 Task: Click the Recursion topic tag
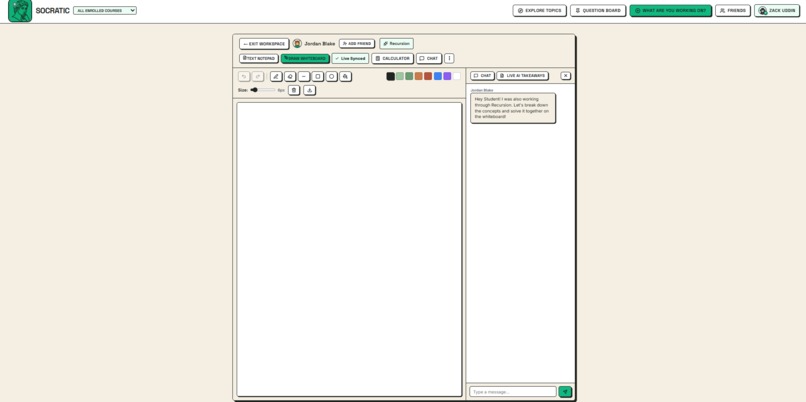pyautogui.click(x=396, y=44)
